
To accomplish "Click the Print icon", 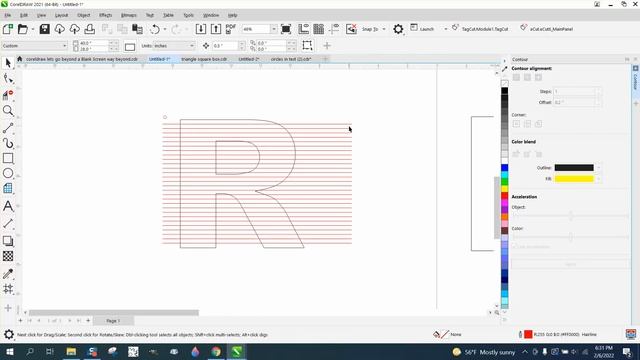I will (90, 29).
